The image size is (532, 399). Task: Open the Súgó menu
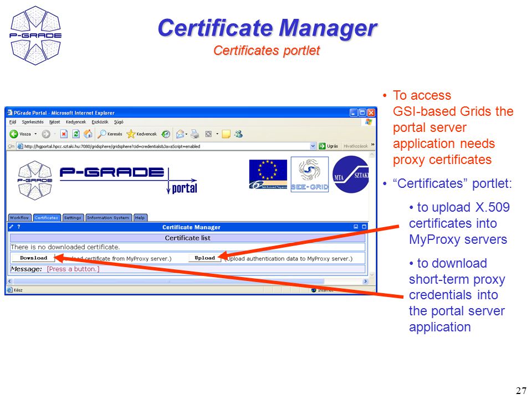click(x=119, y=122)
